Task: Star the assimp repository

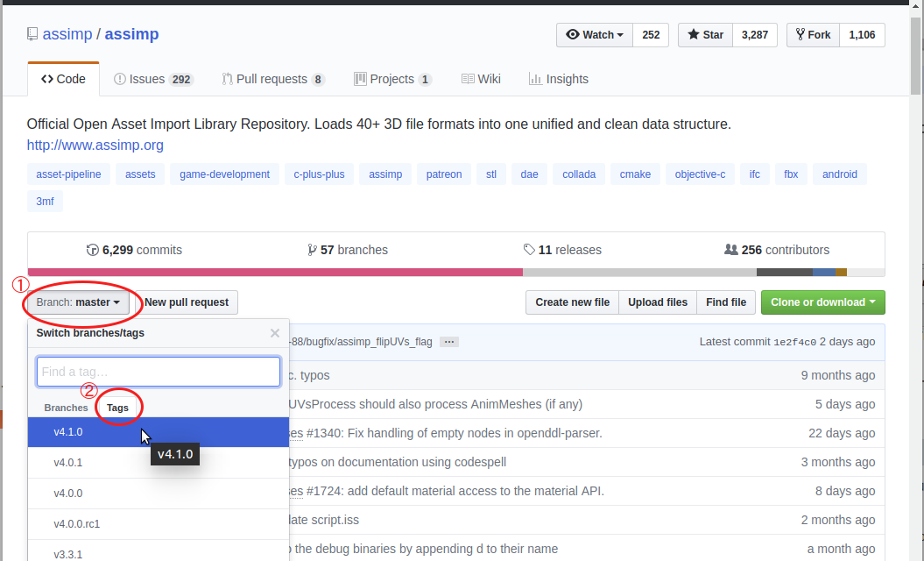Action: coord(705,35)
